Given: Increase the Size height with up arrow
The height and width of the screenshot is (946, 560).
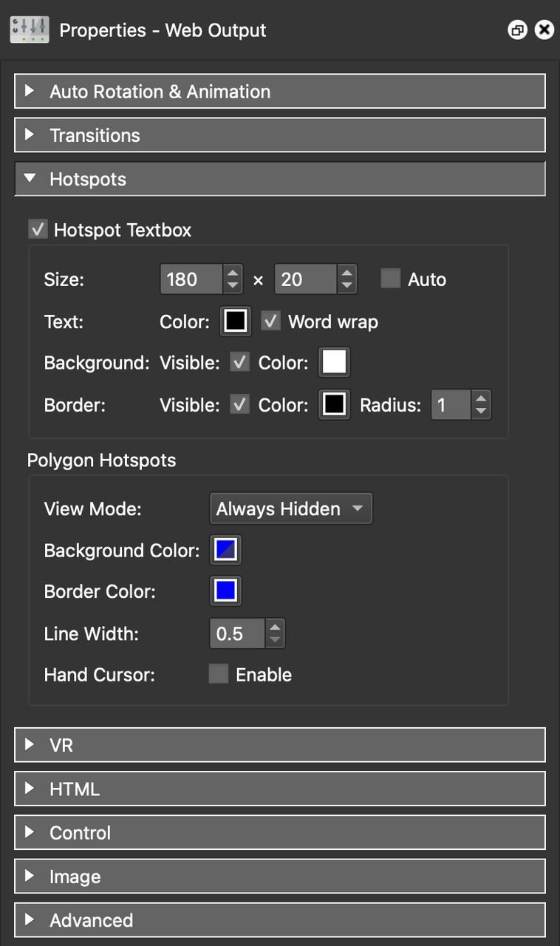Looking at the screenshot, I should pos(347,272).
